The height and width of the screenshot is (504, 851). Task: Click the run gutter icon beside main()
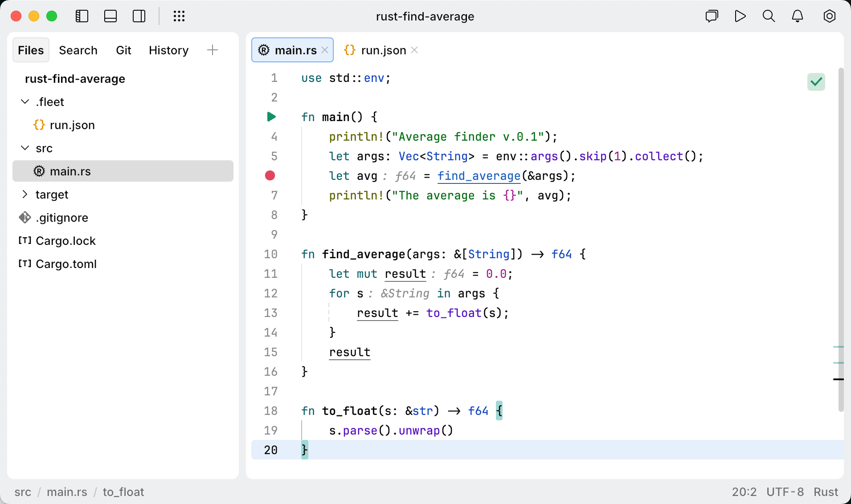click(x=271, y=117)
